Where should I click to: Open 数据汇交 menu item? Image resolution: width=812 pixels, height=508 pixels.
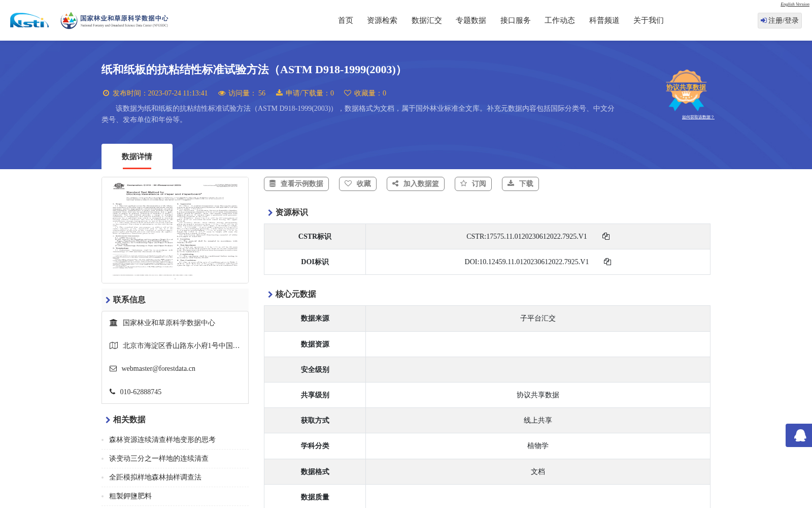click(427, 20)
